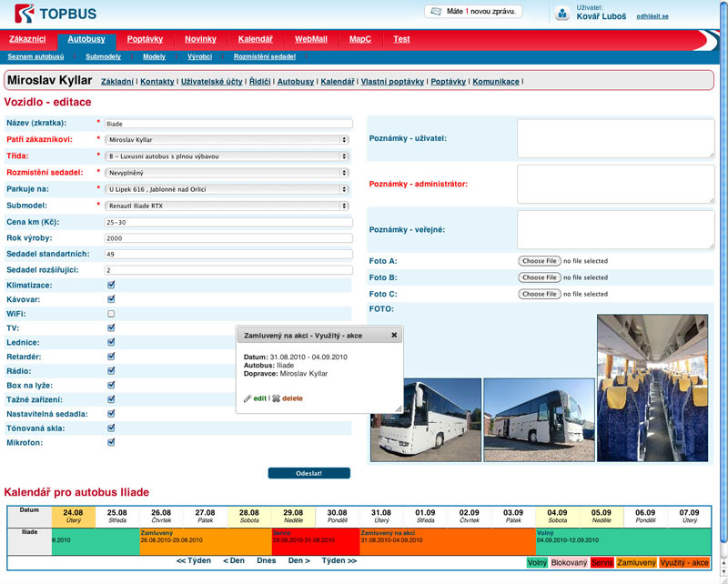Choose a file for Foto C

540,294
